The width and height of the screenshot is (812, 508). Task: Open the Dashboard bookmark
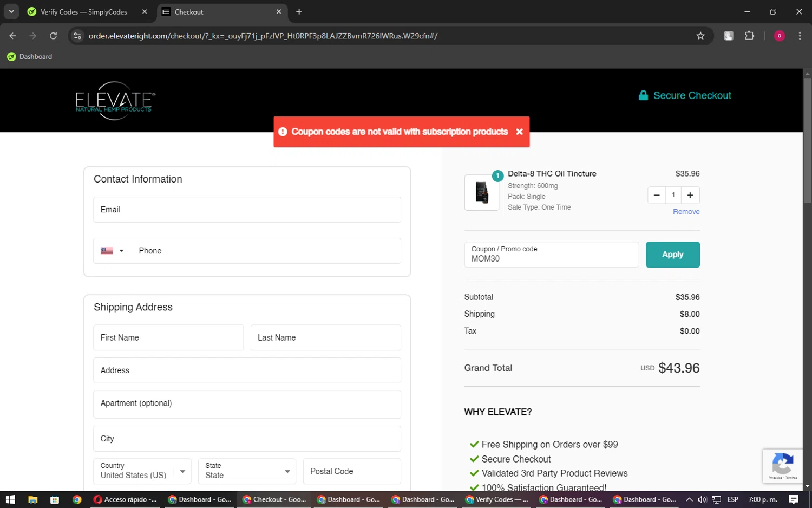[30, 56]
